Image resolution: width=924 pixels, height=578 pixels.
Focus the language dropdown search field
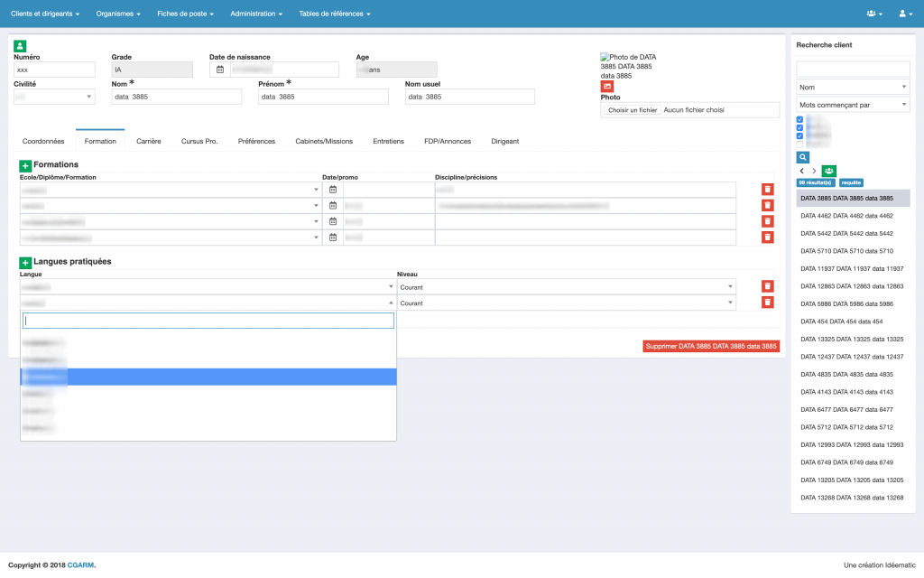click(208, 321)
